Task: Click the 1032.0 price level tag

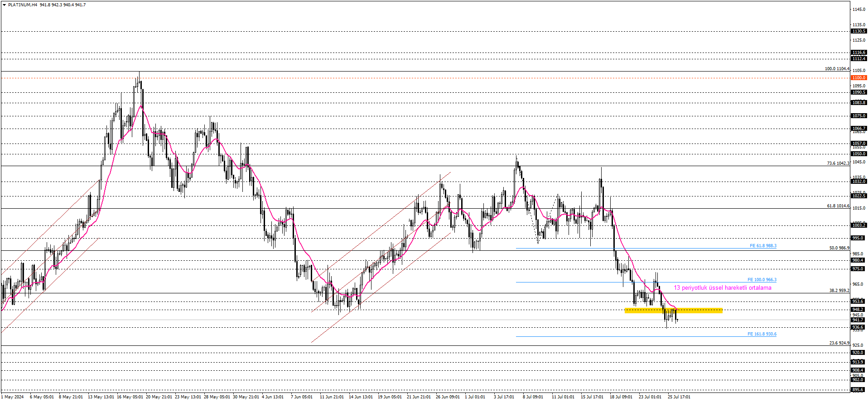Action: (859, 182)
